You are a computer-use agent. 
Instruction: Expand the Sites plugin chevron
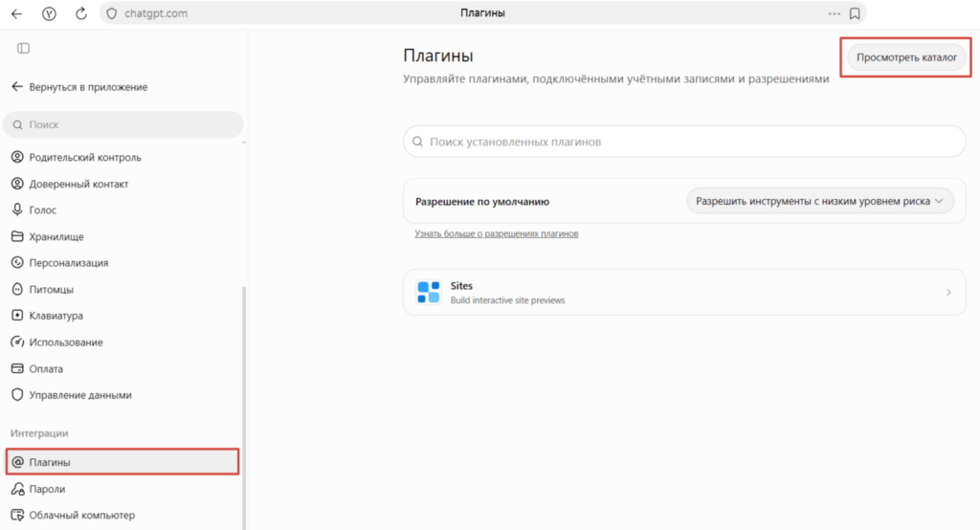[948, 293]
